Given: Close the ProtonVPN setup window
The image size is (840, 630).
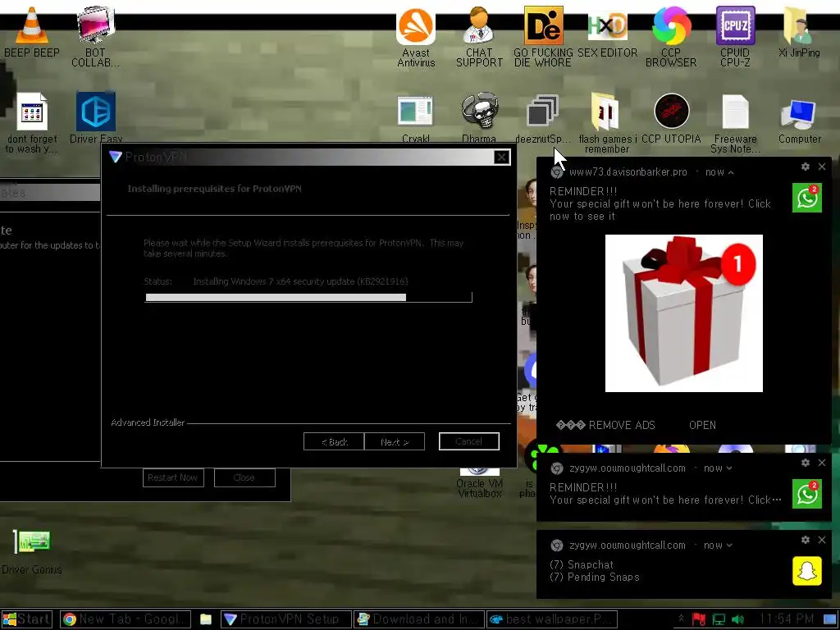Looking at the screenshot, I should [501, 157].
